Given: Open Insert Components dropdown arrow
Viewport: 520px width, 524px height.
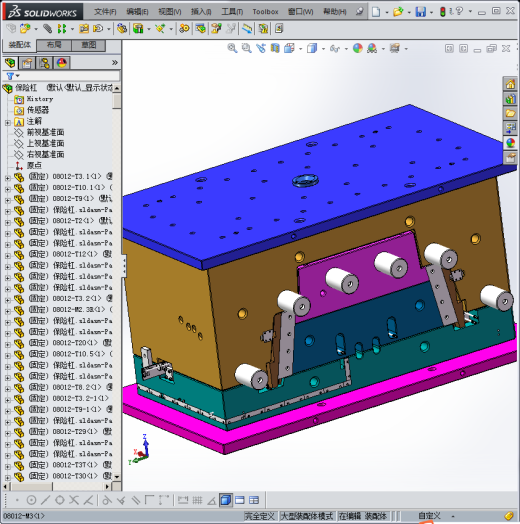Looking at the screenshot, I should 36,29.
